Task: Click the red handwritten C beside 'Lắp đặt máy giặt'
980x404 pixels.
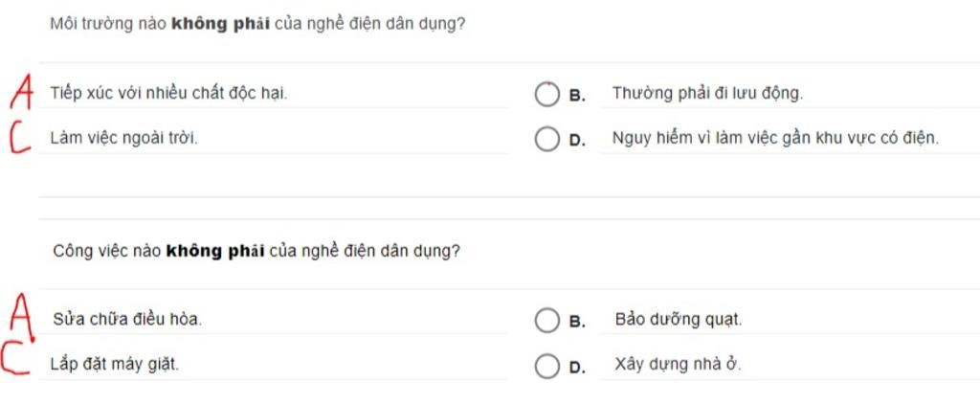Action: coord(15,360)
